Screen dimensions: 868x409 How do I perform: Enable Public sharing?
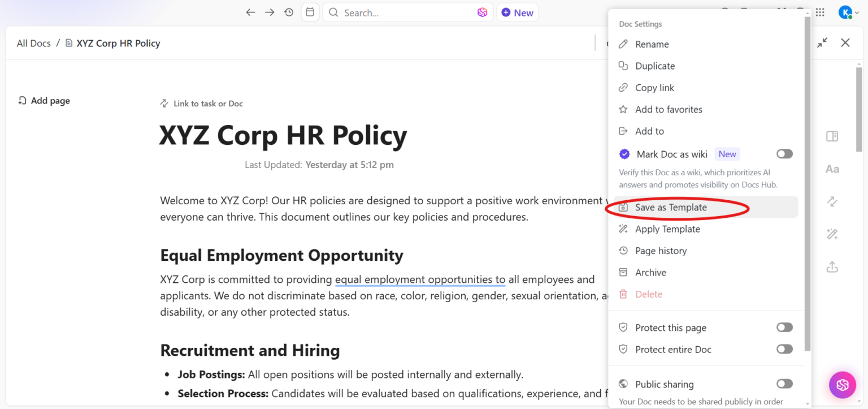tap(784, 384)
